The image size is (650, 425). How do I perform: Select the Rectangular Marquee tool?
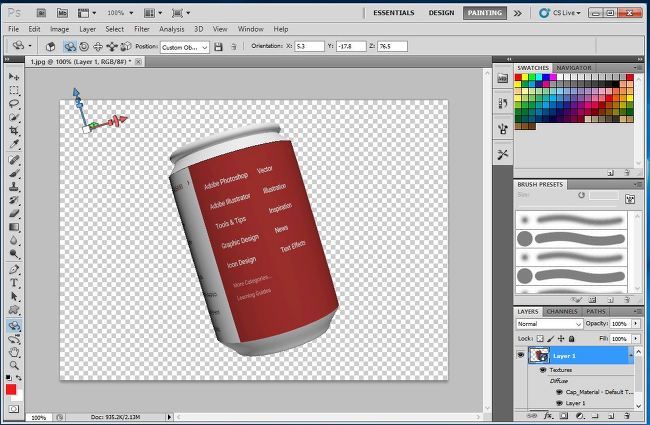pos(14,90)
